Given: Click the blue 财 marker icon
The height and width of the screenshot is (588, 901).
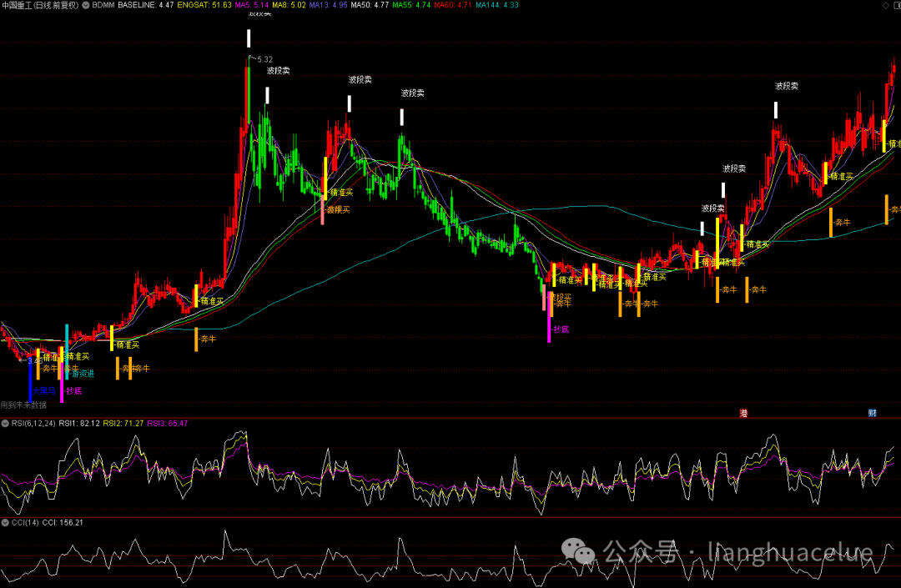Looking at the screenshot, I should tap(872, 413).
